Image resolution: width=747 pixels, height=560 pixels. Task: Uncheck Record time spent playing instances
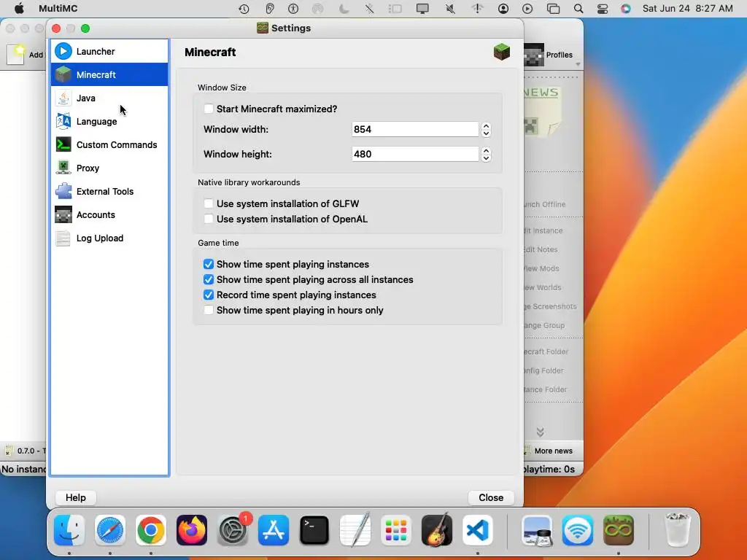208,295
